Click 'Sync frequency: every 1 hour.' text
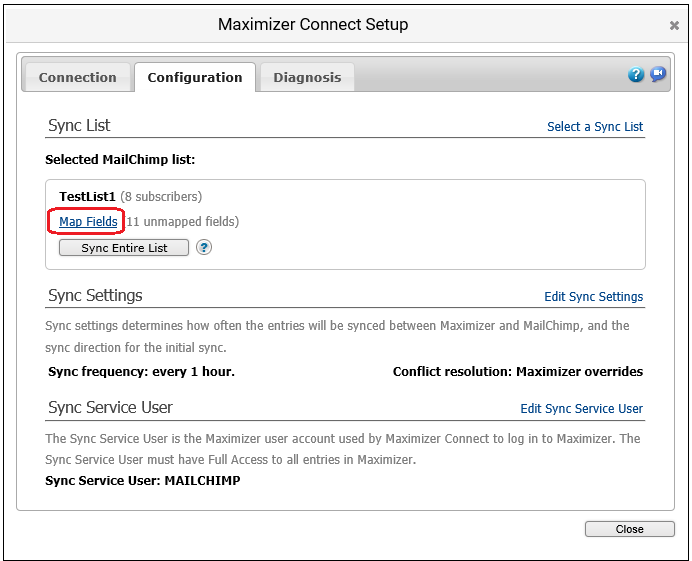692x561 pixels. [141, 372]
